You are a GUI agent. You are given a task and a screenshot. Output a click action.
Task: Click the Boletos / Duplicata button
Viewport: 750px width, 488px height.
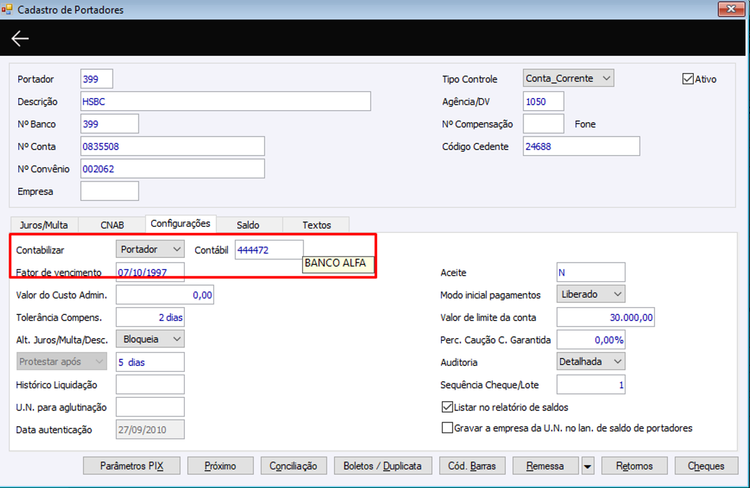(383, 466)
